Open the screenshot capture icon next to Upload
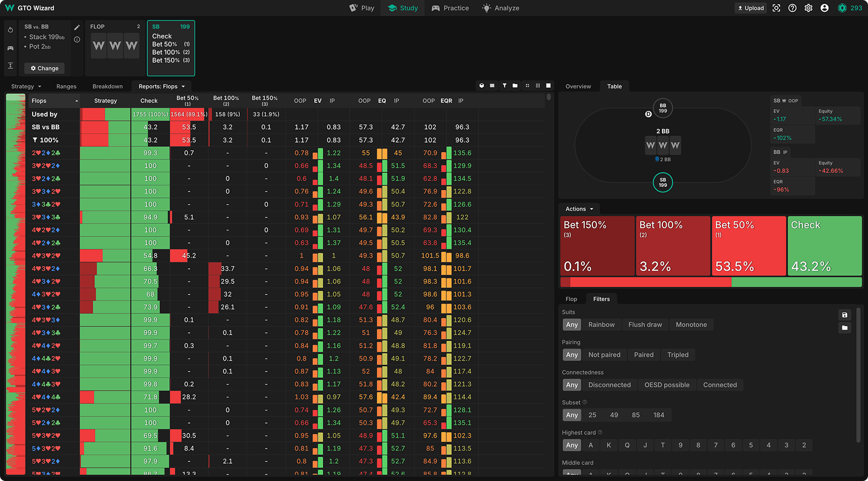The height and width of the screenshot is (481, 868). pyautogui.click(x=776, y=8)
